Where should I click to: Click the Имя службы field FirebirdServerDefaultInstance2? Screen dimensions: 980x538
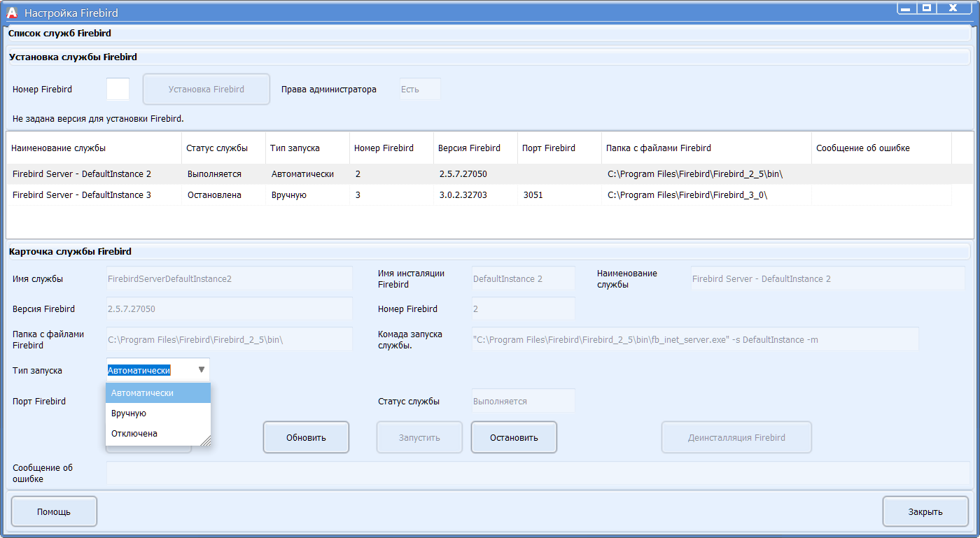coord(229,278)
